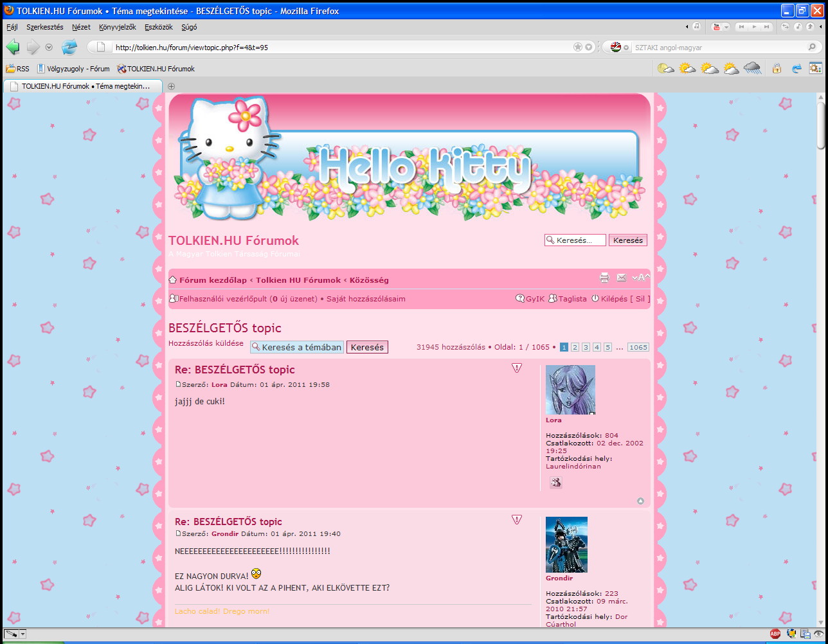The width and height of the screenshot is (828, 644).
Task: Open the Taglista members link
Action: pos(568,299)
